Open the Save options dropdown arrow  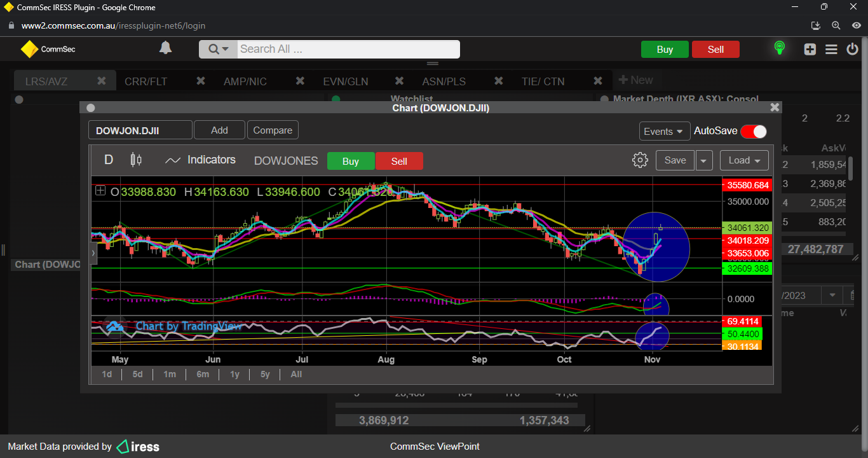pyautogui.click(x=703, y=161)
